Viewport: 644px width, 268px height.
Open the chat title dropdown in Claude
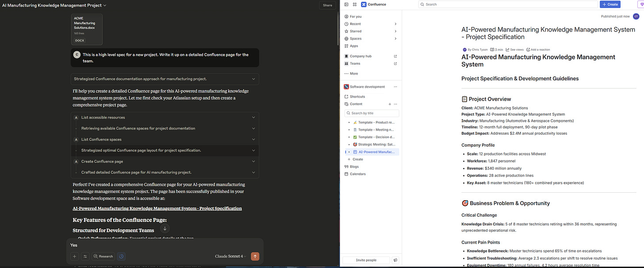click(105, 5)
